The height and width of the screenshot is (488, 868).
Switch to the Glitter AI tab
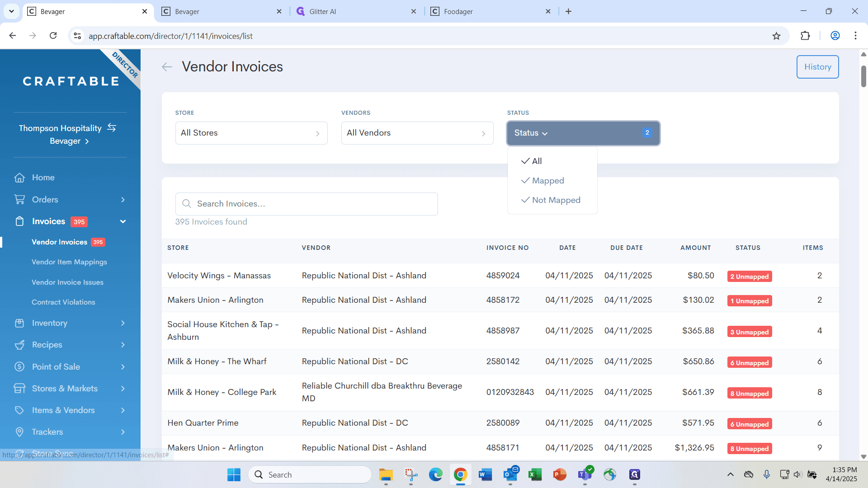[356, 11]
